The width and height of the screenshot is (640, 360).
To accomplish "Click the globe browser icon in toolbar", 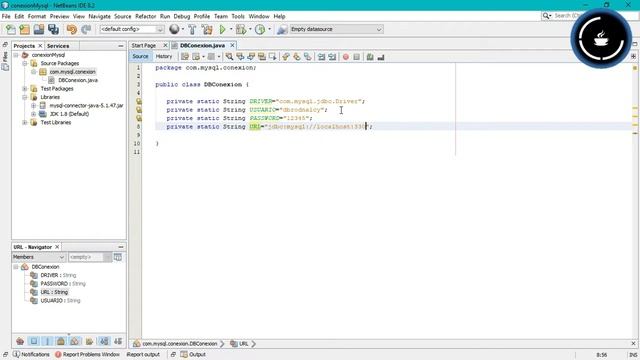I will point(174,29).
